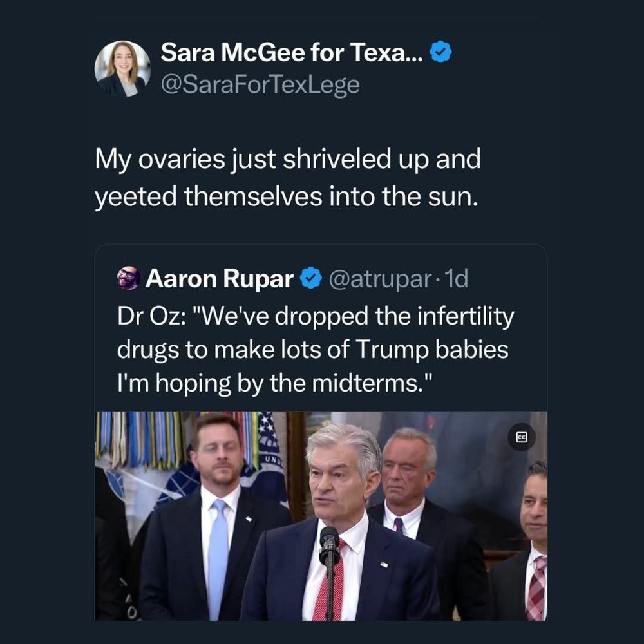Viewport: 644px width, 644px height.
Task: Toggle closed captions with the CC button
Action: [521, 438]
